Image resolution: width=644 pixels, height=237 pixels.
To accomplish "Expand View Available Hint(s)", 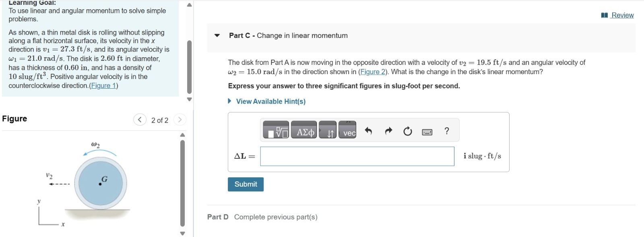I will (x=270, y=101).
